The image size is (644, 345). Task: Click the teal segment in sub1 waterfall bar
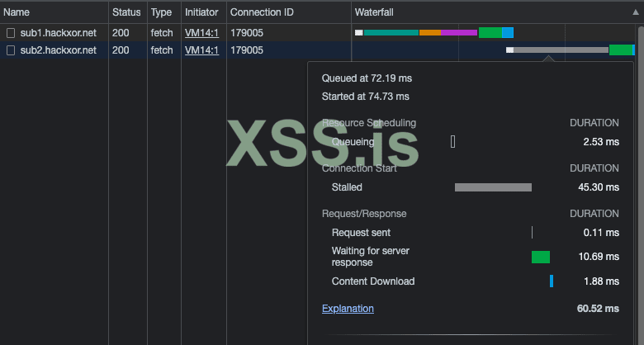[x=391, y=33]
